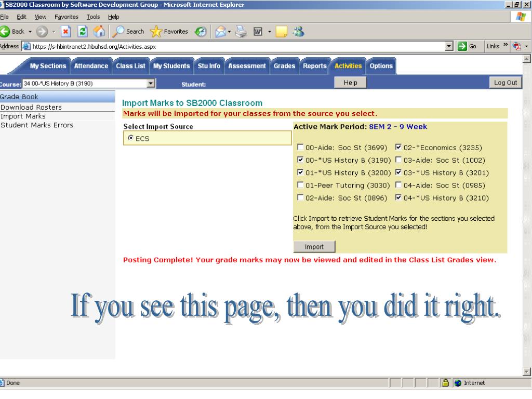Open the Help menu in the menu bar
The width and height of the screenshot is (532, 399).
point(114,17)
